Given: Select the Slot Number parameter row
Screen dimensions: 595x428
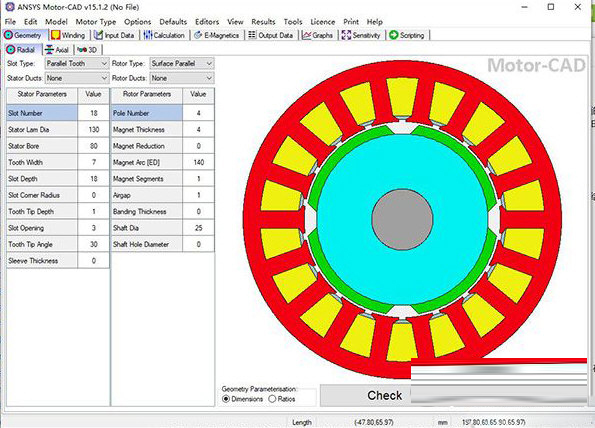Looking at the screenshot, I should click(x=58, y=113).
